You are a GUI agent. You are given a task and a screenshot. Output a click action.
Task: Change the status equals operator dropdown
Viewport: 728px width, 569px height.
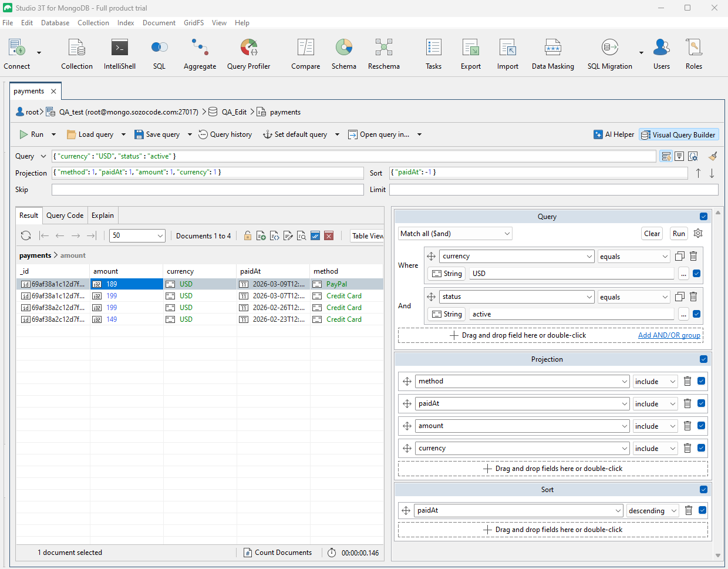click(634, 297)
